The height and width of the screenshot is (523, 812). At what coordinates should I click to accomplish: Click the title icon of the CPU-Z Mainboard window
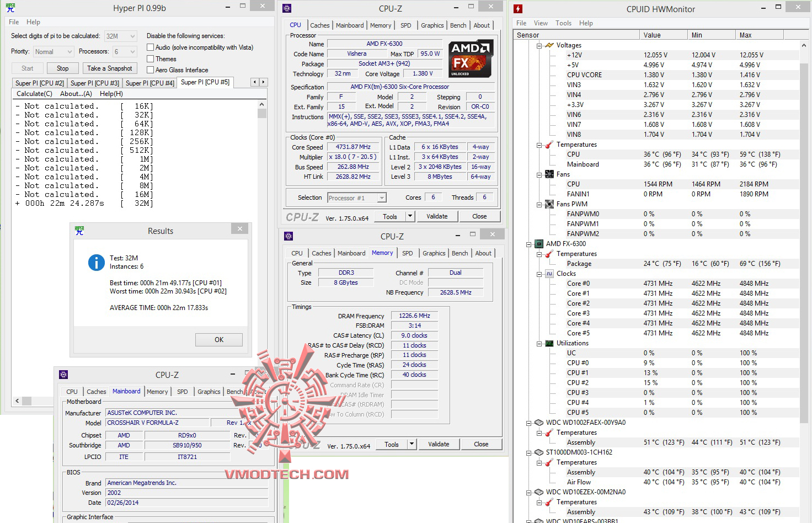tap(63, 375)
